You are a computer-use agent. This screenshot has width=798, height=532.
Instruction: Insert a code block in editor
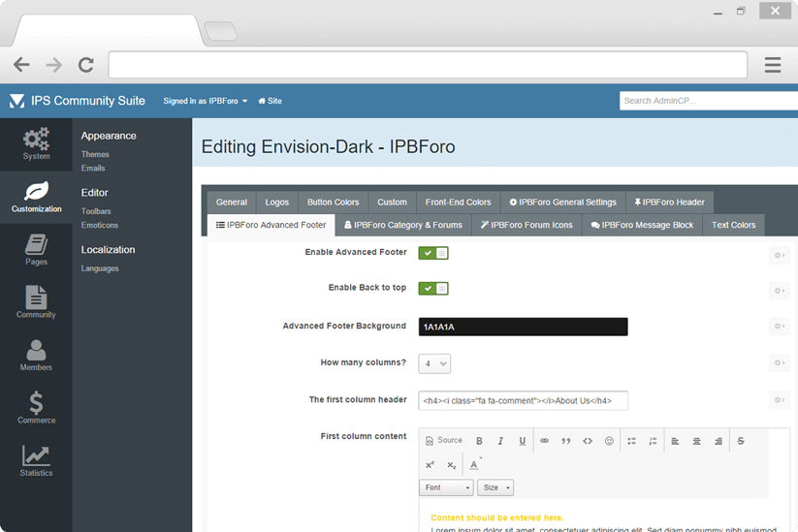pos(588,441)
